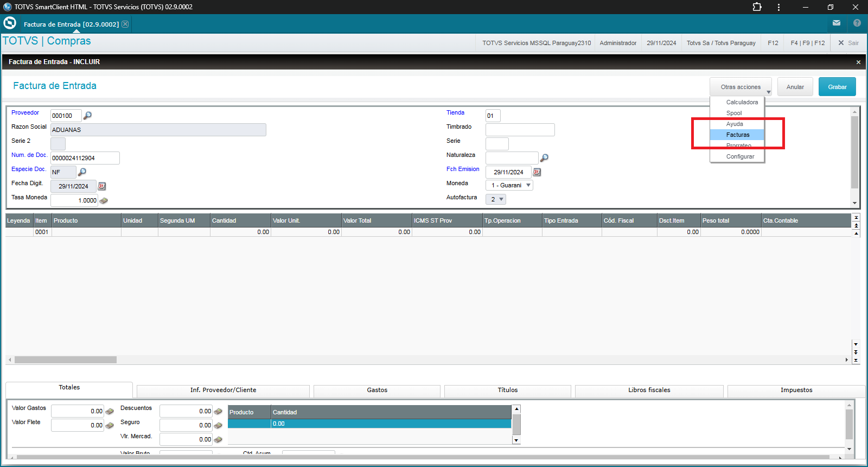Click the items grid scroll-to-bottom arrow
Viewport: 868px width, 467px height.
point(856,360)
